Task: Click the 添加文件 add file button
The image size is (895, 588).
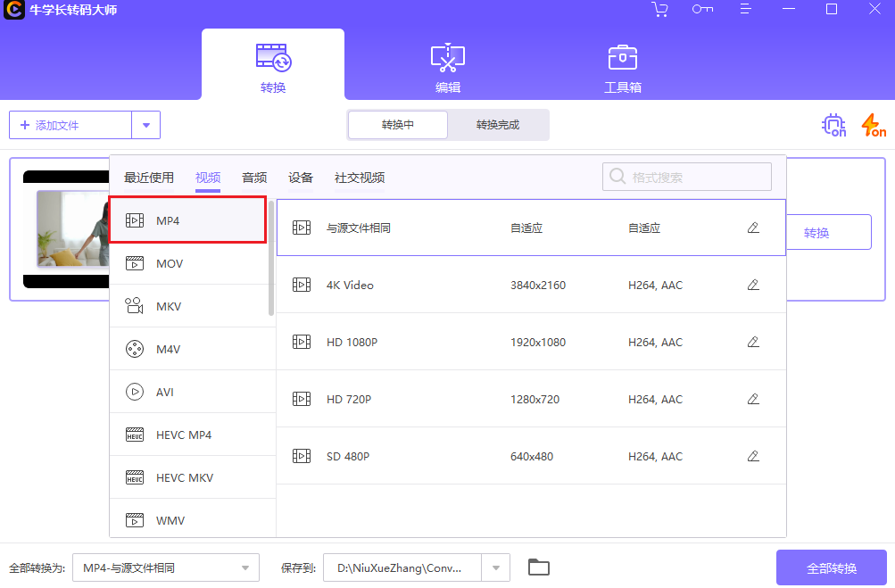Action: tap(70, 125)
